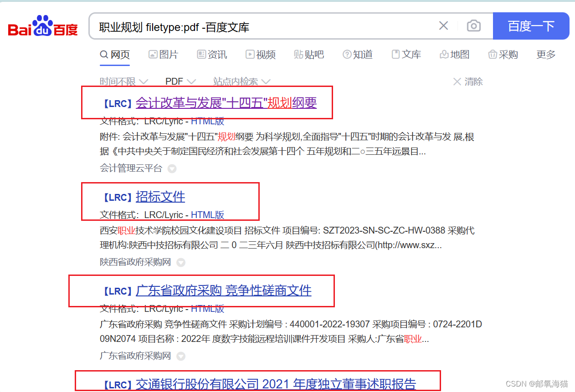Open the HTML版 link under 广东省政府采购 竞争性磋商文件

pyautogui.click(x=207, y=309)
